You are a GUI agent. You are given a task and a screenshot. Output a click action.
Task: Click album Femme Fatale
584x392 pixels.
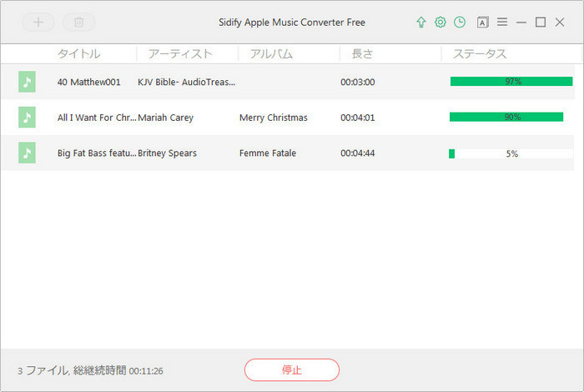268,153
